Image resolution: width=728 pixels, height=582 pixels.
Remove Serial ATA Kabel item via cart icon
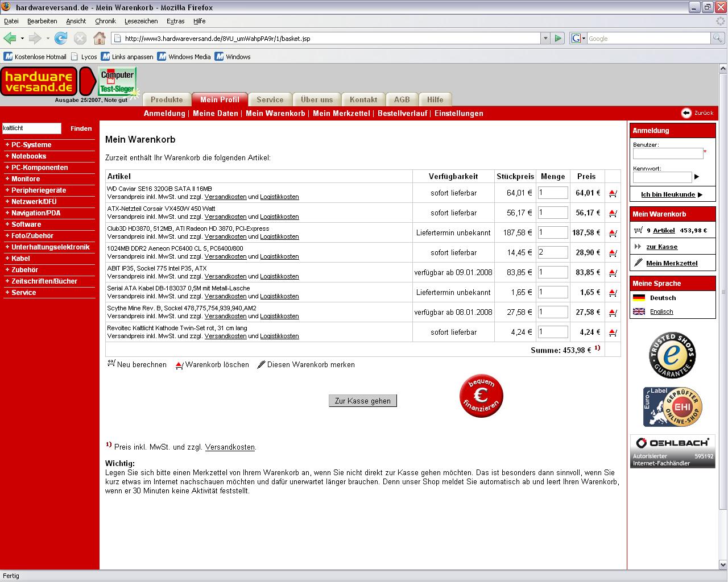click(613, 293)
